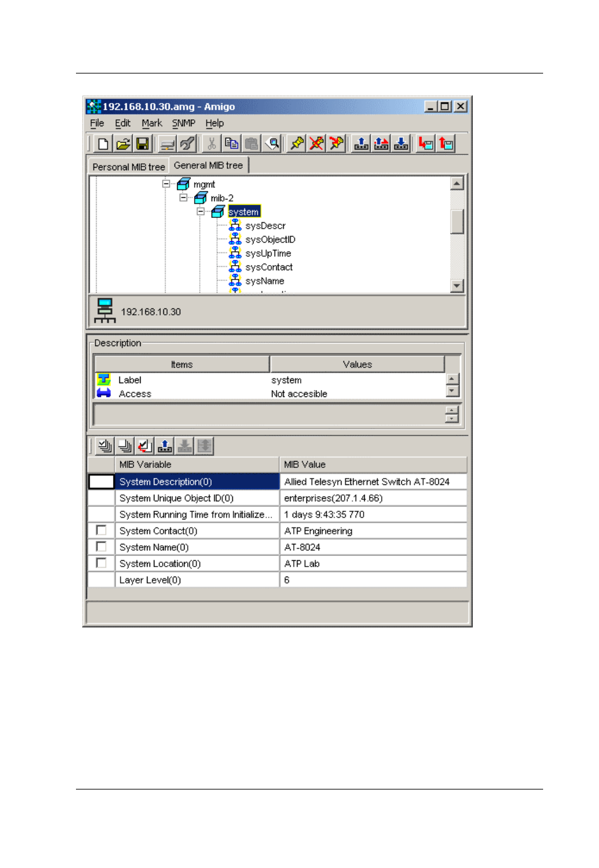Viewport: 599px width, 868px height.
Task: Click the Values column header
Action: (357, 364)
